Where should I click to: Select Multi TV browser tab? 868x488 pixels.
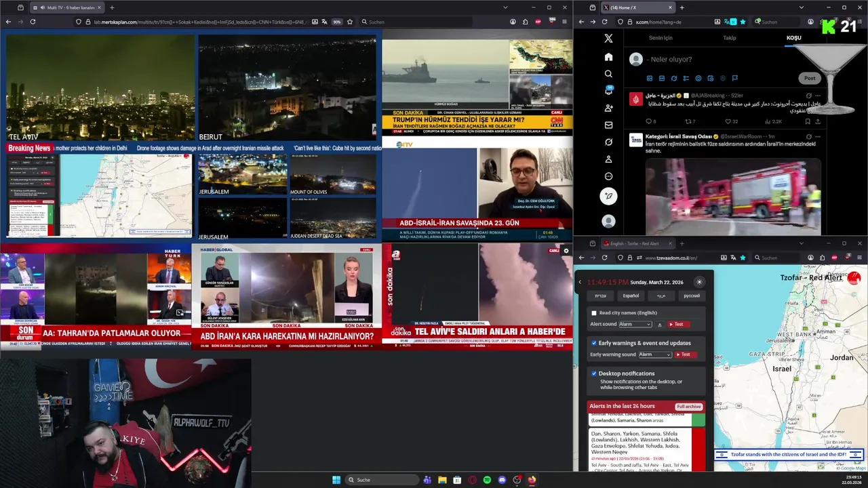(66, 7)
